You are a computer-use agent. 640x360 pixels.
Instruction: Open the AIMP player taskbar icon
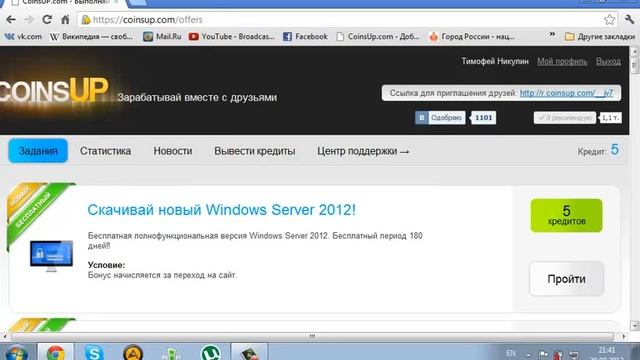click(x=133, y=352)
